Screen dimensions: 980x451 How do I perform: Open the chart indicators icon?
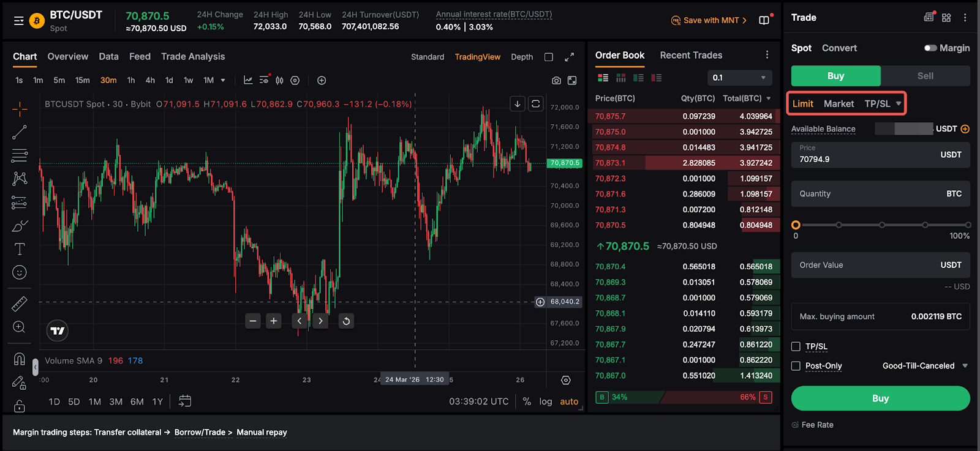pyautogui.click(x=248, y=80)
